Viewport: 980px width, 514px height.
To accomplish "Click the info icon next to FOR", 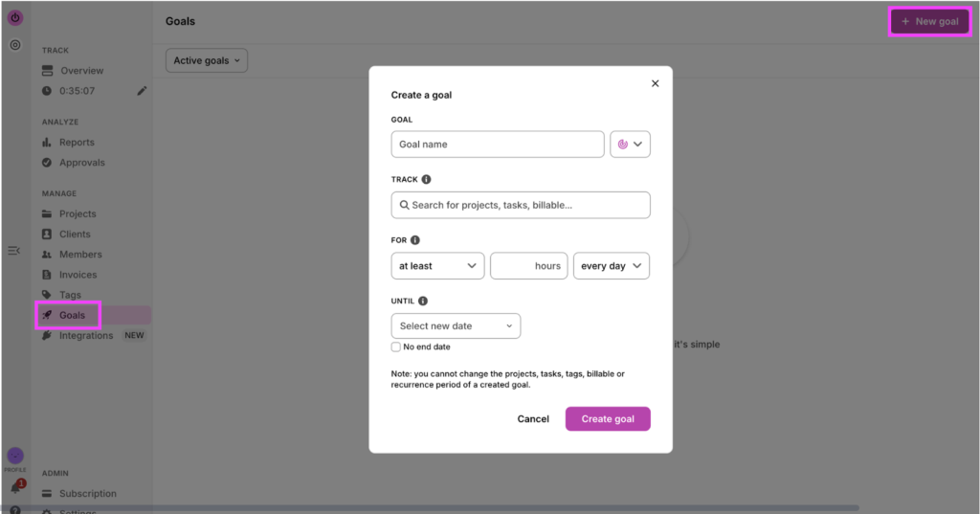I will click(415, 240).
